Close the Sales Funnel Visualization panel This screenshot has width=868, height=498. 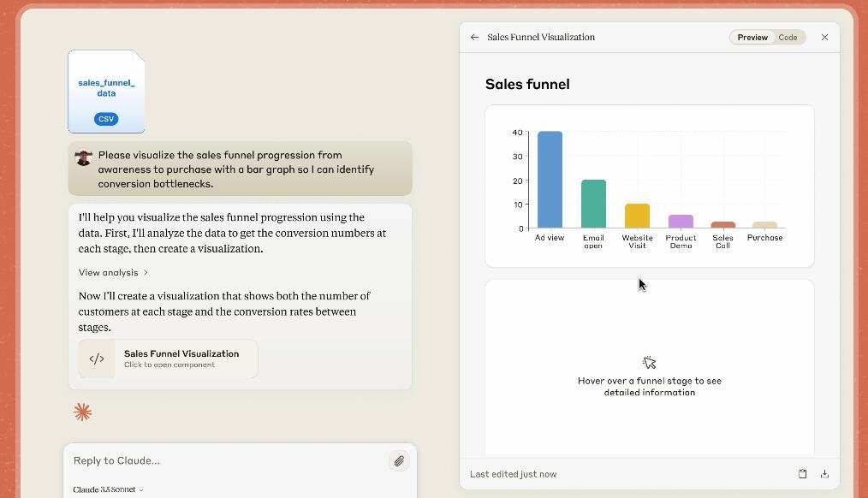[x=824, y=38]
